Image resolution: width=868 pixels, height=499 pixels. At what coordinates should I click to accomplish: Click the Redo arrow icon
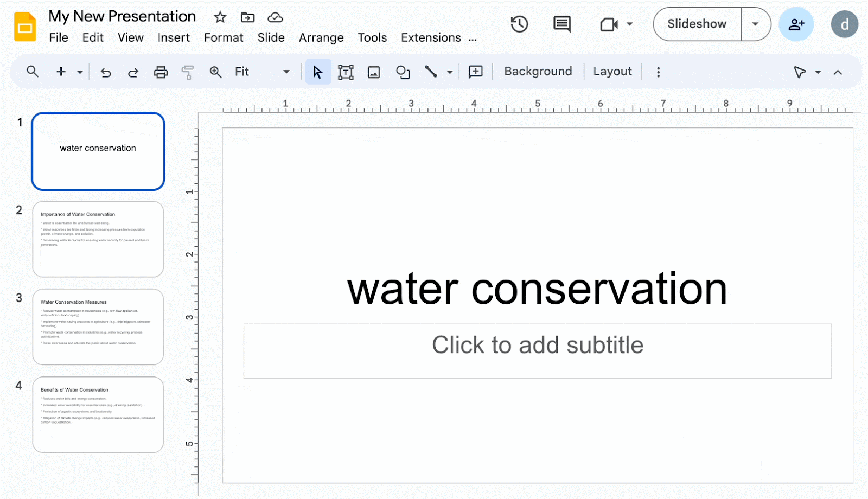133,72
